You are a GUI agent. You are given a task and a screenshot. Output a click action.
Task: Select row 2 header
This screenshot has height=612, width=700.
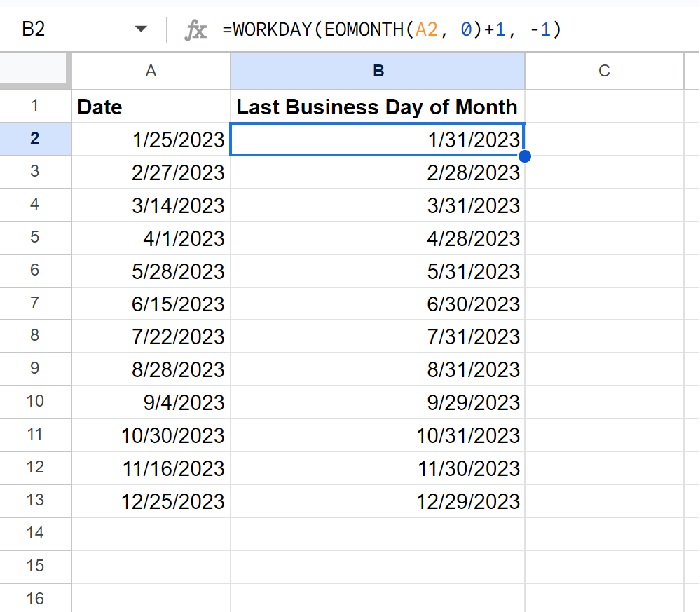pos(35,140)
